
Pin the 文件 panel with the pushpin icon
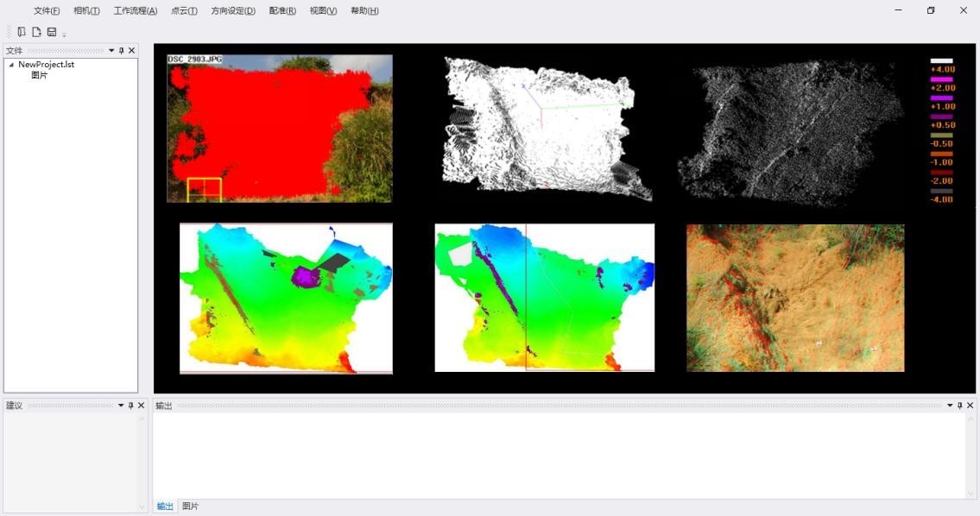121,51
